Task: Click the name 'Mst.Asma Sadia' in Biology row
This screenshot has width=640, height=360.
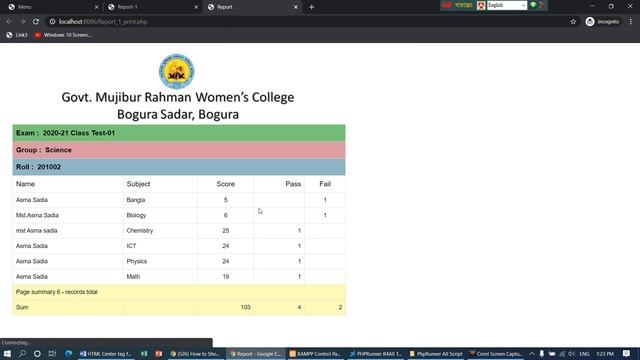Action: click(x=37, y=215)
